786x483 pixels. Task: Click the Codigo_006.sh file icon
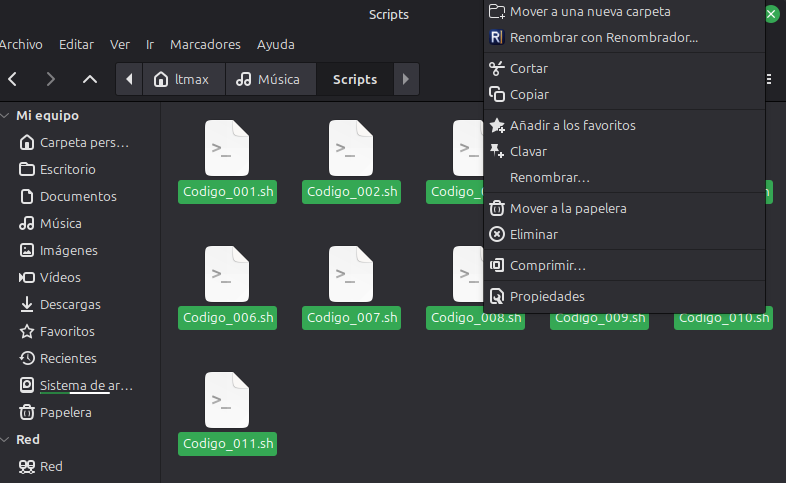tap(227, 274)
